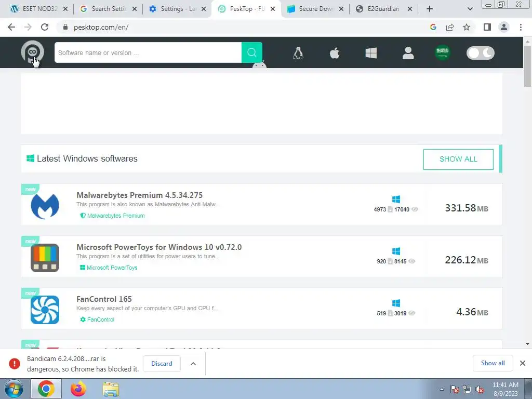Close the ESET NOD32 tab
Viewport: 532px width, 399px height.
pyautogui.click(x=65, y=9)
